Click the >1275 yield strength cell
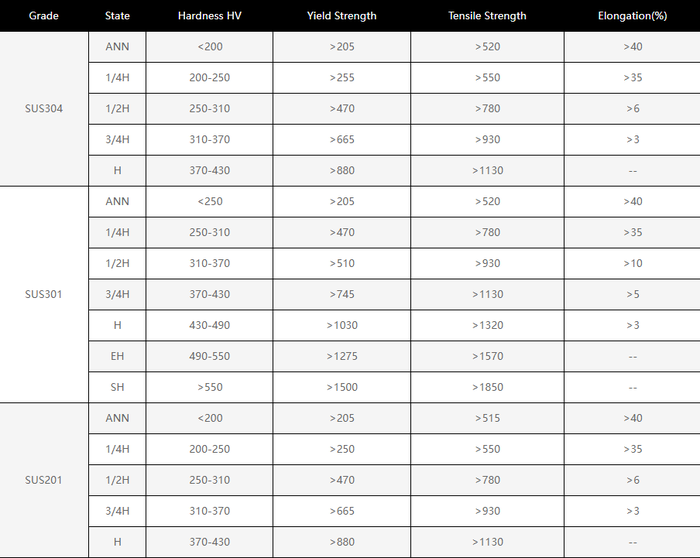This screenshot has height=558, width=700. coord(342,356)
